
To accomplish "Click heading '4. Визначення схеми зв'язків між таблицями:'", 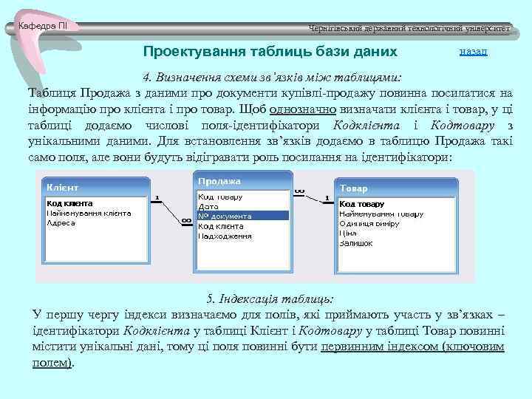I will 272,78.
